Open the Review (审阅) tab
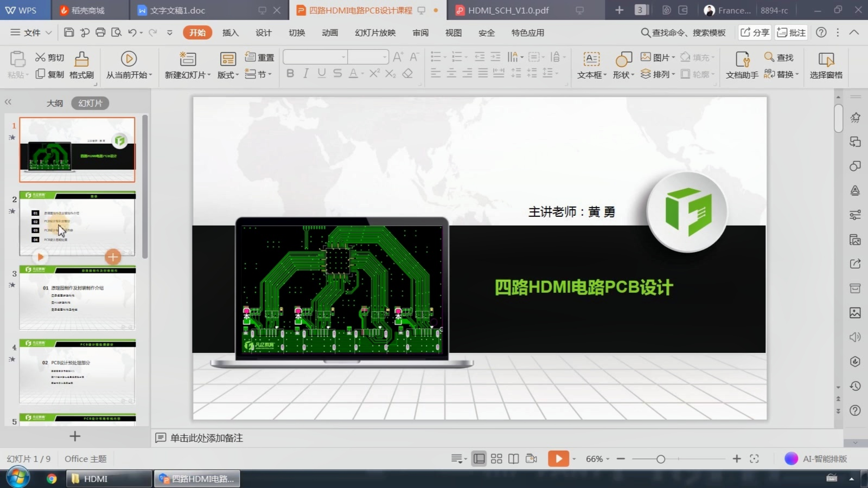This screenshot has height=488, width=868. click(x=420, y=33)
